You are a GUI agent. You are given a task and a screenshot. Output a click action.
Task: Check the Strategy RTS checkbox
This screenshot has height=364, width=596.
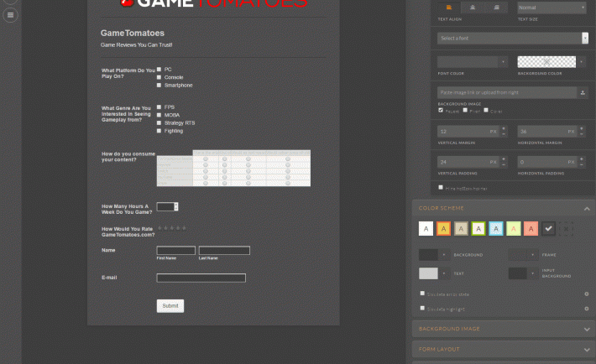[x=159, y=123]
